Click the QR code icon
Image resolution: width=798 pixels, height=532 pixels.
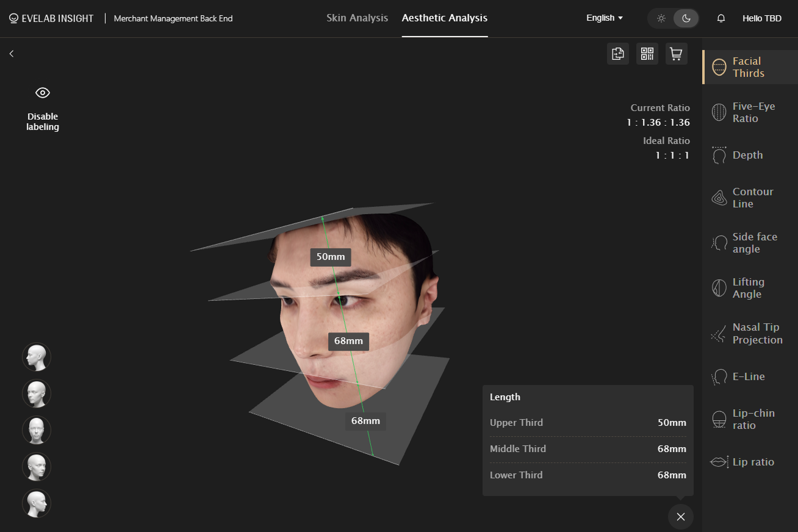pyautogui.click(x=647, y=54)
